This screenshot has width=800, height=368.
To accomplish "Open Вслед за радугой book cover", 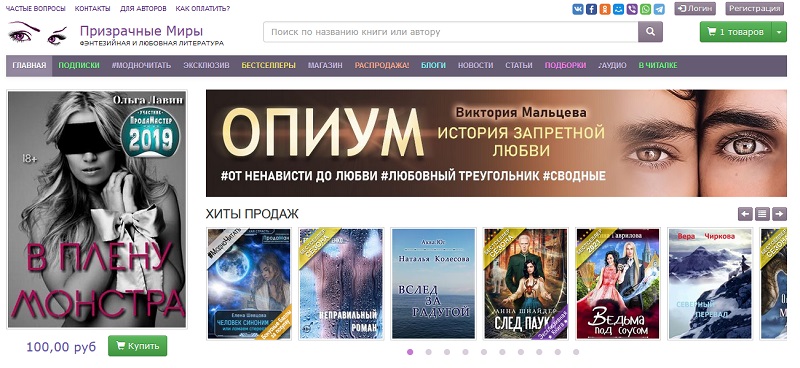I will point(433,284).
